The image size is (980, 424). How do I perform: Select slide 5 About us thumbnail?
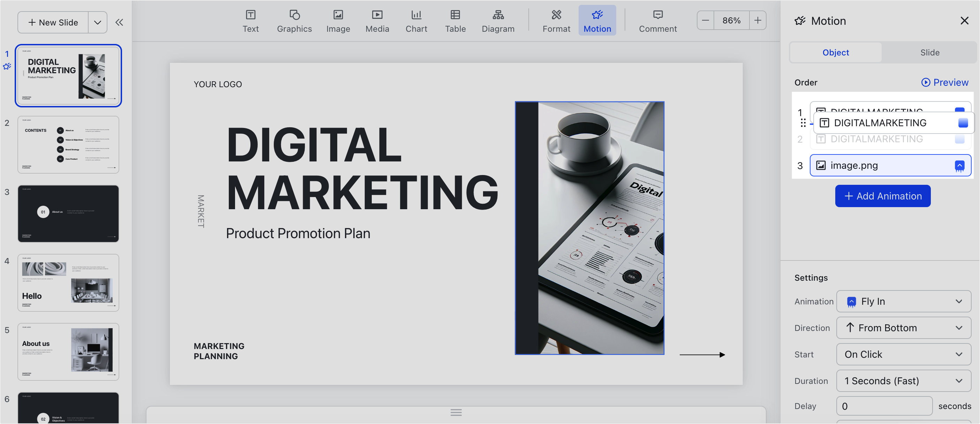pyautogui.click(x=68, y=352)
